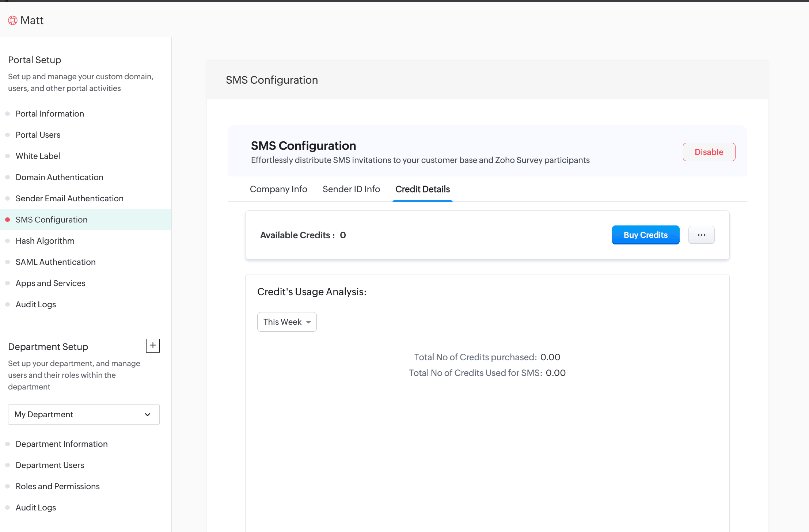Click the globe portal icon next to Matt

[x=13, y=20]
